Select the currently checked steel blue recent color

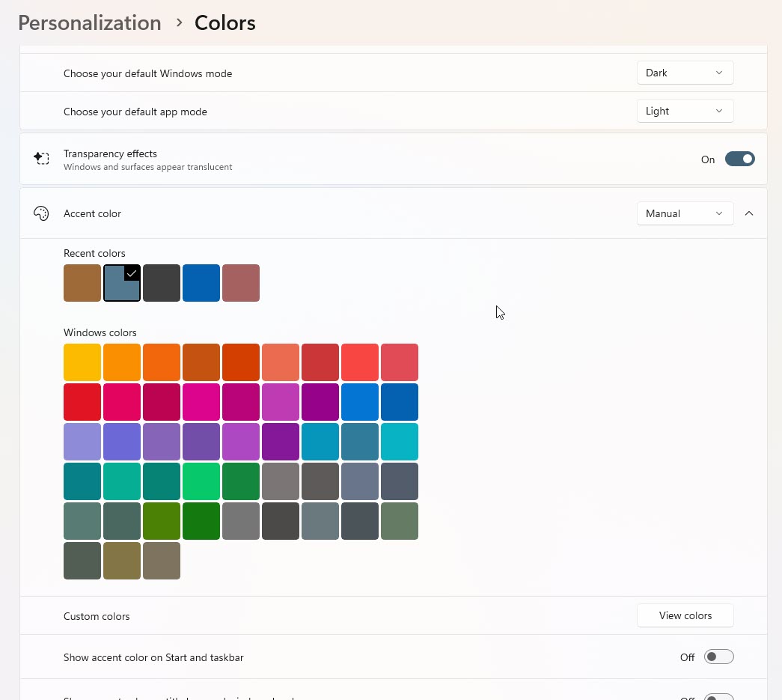point(121,282)
